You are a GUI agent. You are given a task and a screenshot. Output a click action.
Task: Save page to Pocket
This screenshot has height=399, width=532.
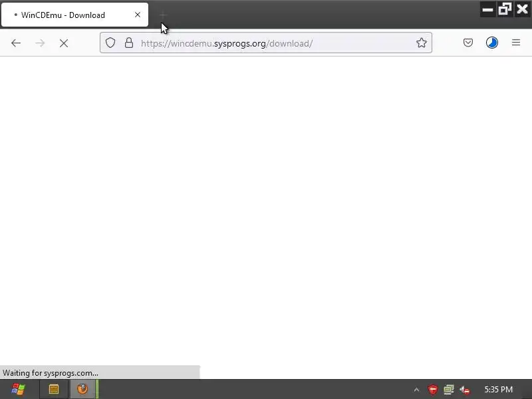coord(468,43)
